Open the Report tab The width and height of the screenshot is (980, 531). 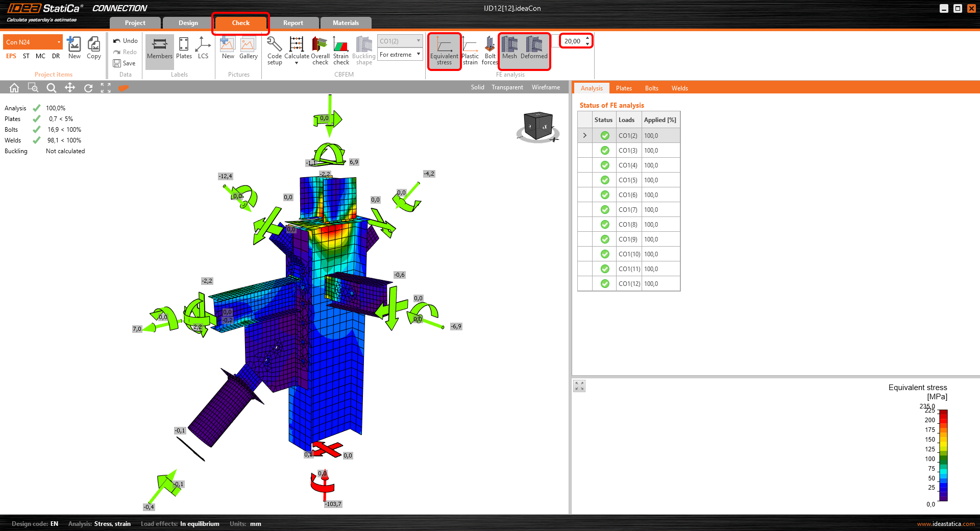(293, 23)
